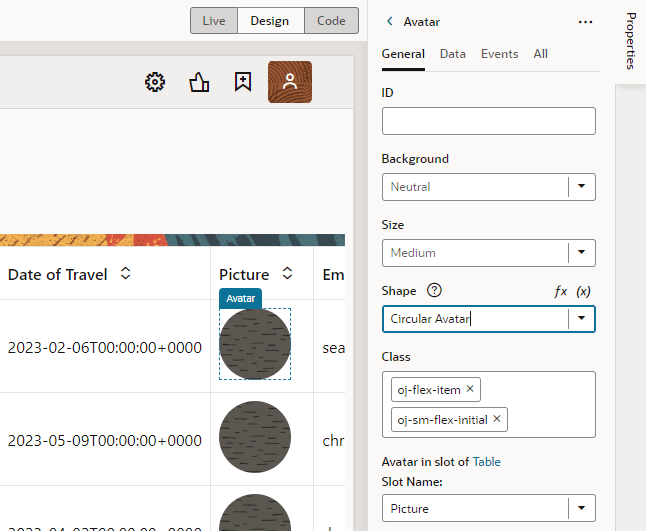
Task: Select the Events tab
Action: click(499, 54)
